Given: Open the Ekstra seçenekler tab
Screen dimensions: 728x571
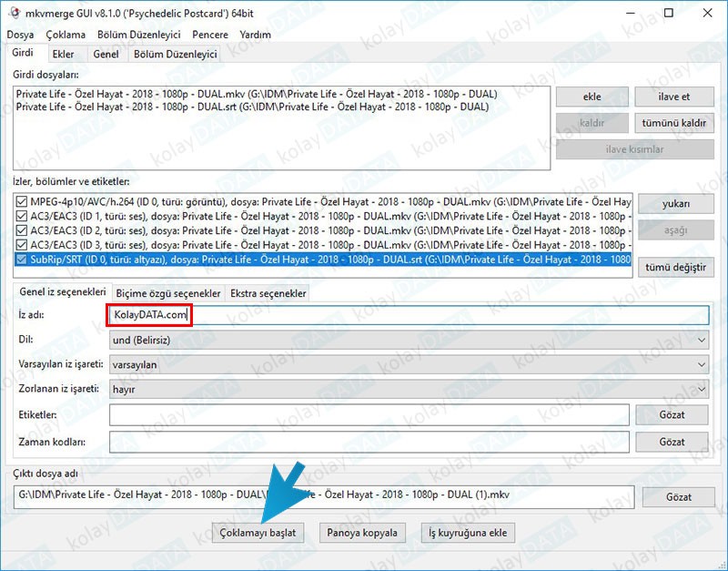Looking at the screenshot, I should [x=268, y=293].
